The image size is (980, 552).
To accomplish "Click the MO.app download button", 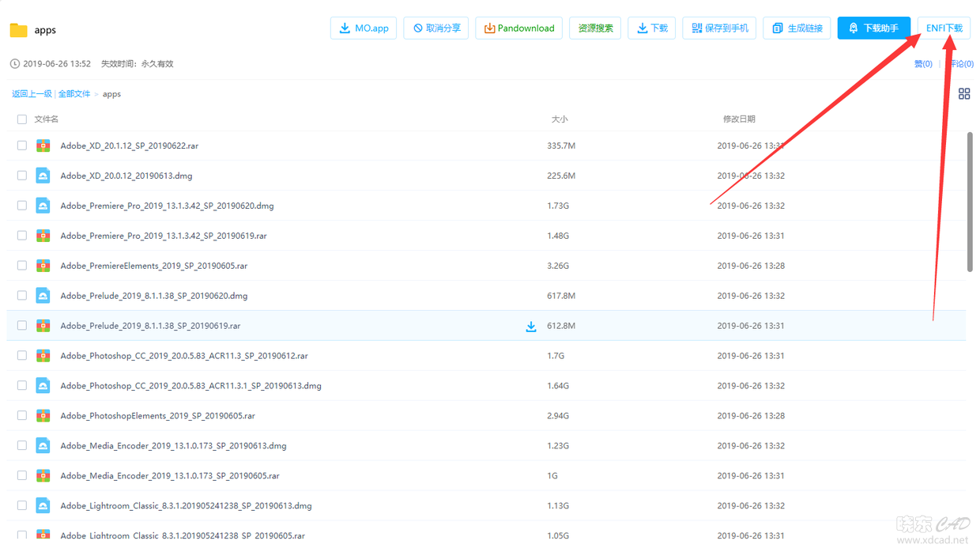I will coord(364,28).
